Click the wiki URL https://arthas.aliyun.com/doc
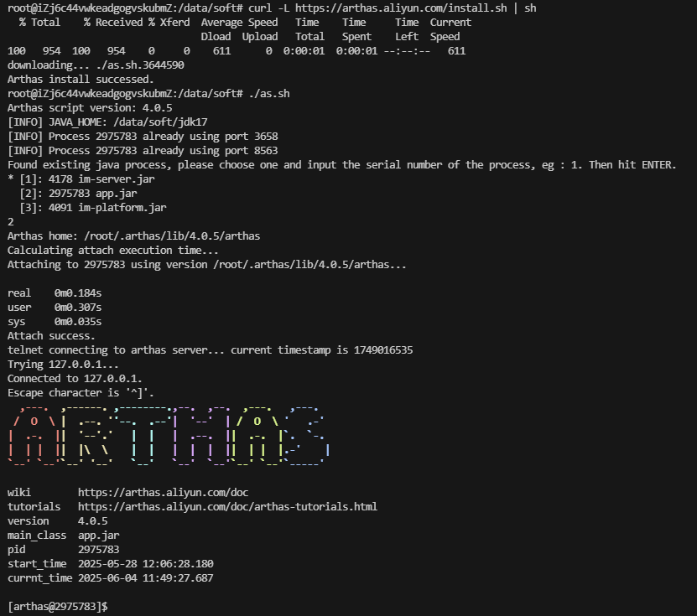 [164, 492]
